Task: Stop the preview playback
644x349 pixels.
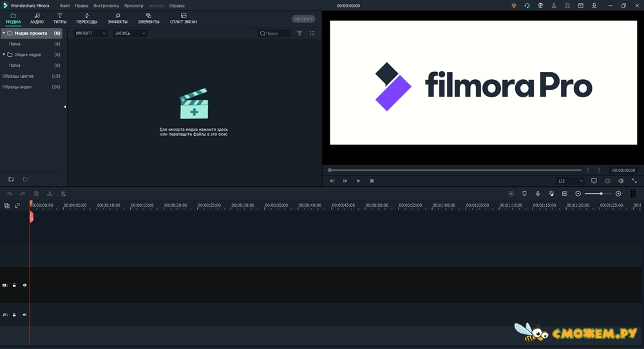Action: pyautogui.click(x=372, y=181)
